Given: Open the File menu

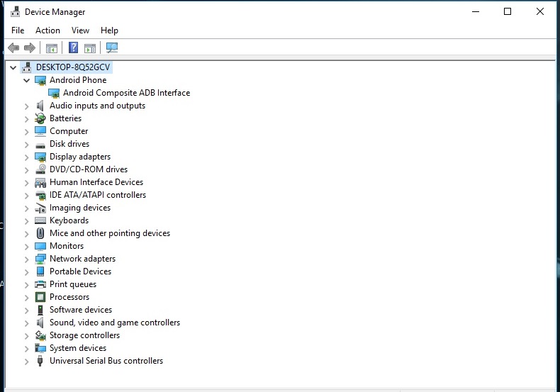Looking at the screenshot, I should click(x=18, y=30).
